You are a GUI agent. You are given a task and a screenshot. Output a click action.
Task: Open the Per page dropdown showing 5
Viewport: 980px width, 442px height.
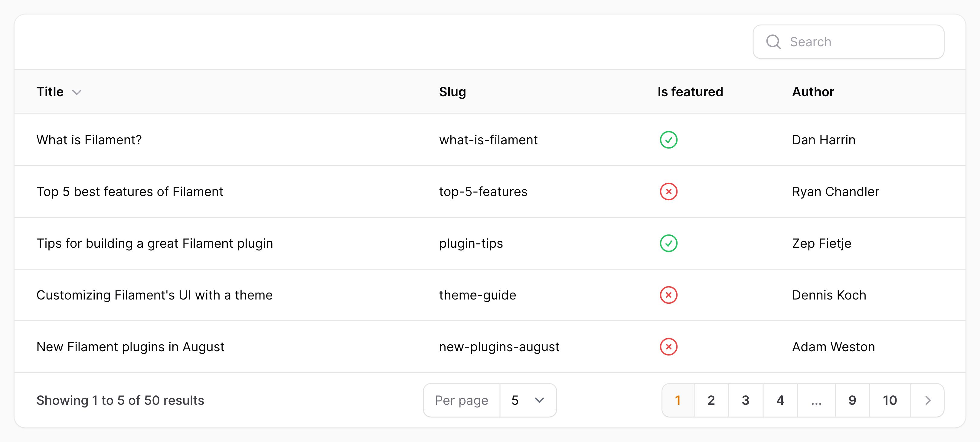click(x=528, y=400)
